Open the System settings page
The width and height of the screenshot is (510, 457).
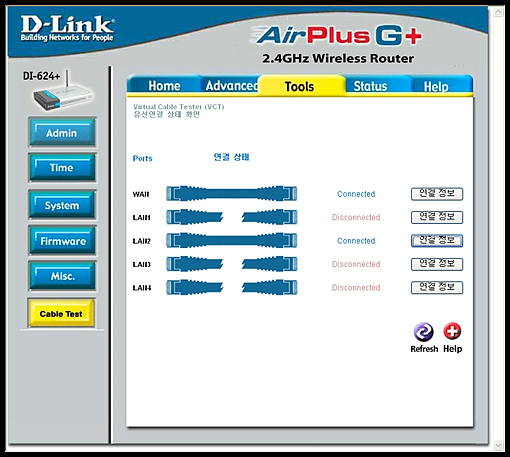62,205
